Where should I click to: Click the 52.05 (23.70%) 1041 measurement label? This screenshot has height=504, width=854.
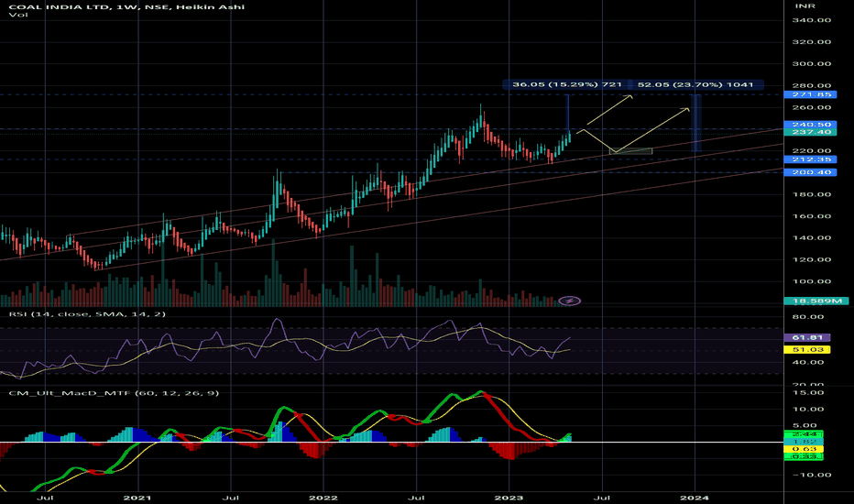point(695,84)
